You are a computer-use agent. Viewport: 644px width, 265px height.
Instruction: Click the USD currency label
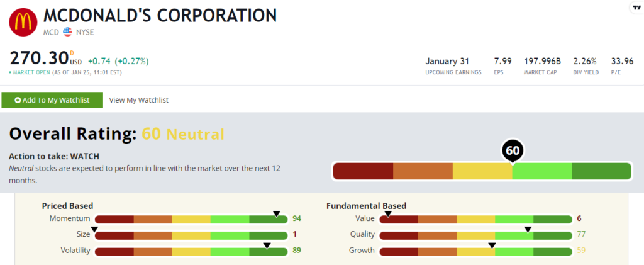75,62
